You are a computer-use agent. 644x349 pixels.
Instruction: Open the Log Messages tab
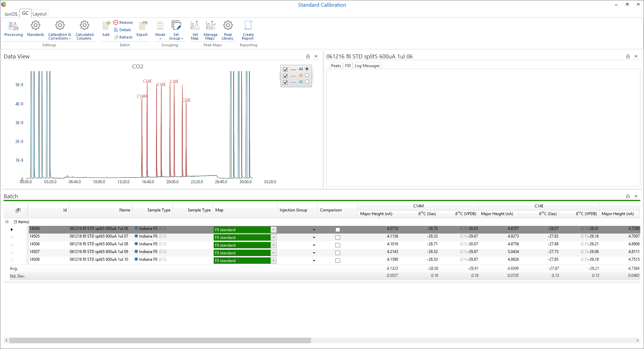tap(367, 66)
